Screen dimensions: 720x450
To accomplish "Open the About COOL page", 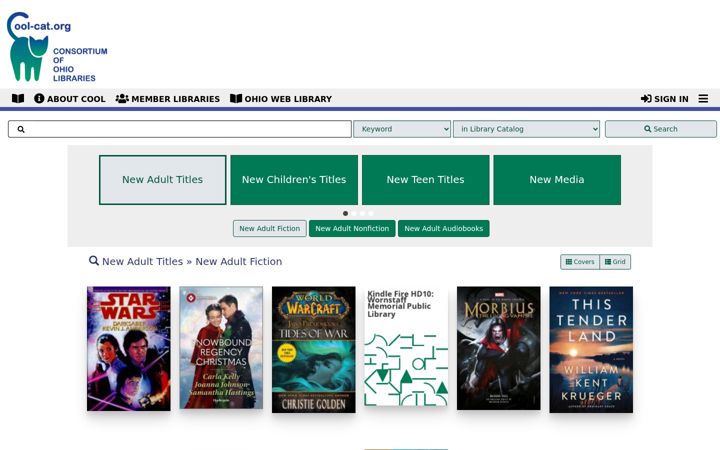I will (70, 99).
